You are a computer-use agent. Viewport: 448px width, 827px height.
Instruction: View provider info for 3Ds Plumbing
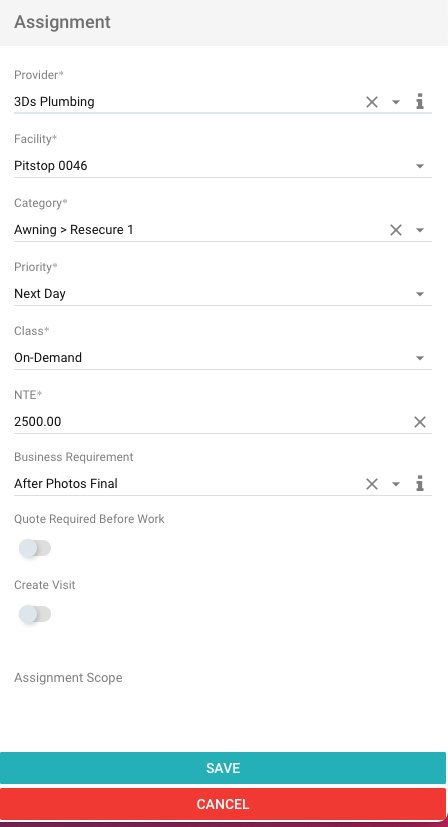(420, 101)
